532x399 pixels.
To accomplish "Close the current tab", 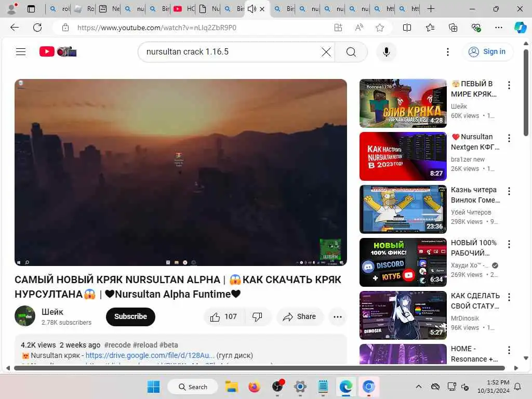I will 262,9.
